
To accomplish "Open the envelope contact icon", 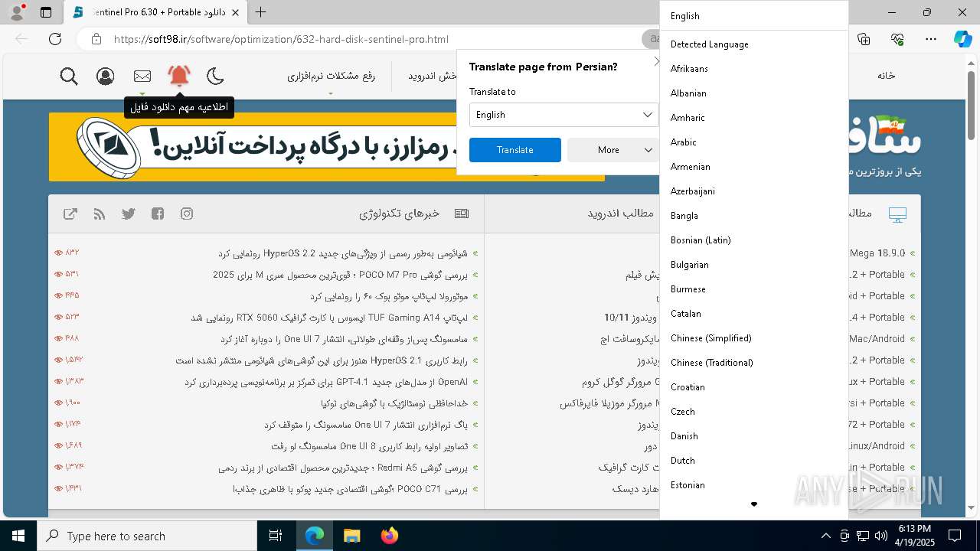I will pos(142,76).
